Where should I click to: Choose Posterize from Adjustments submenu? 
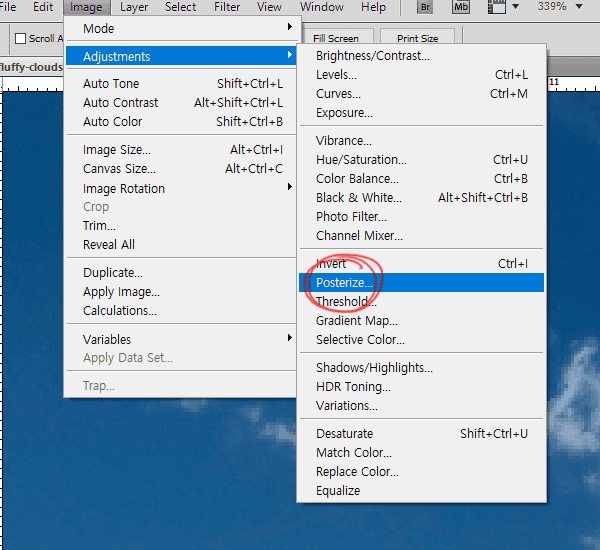(344, 283)
